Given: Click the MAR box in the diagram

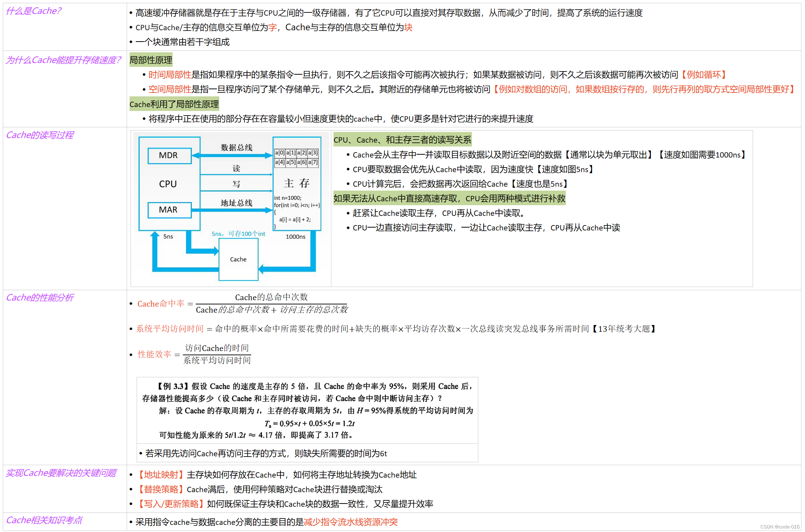Looking at the screenshot, I should click(169, 210).
